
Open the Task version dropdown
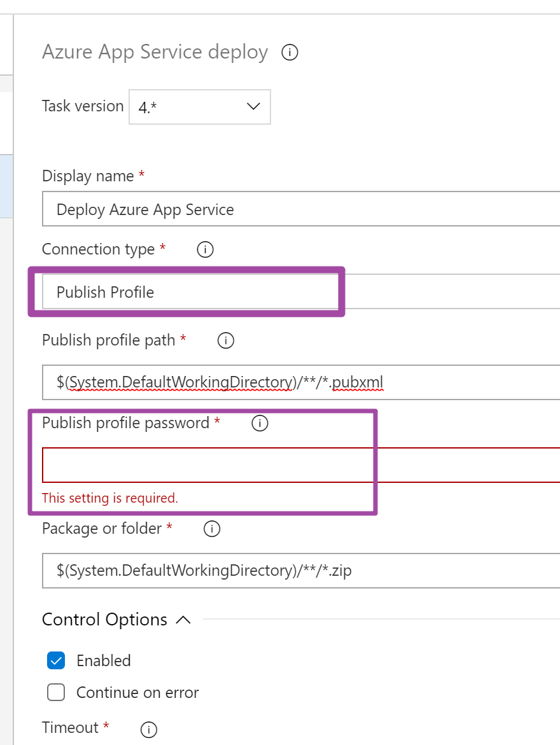coord(200,106)
